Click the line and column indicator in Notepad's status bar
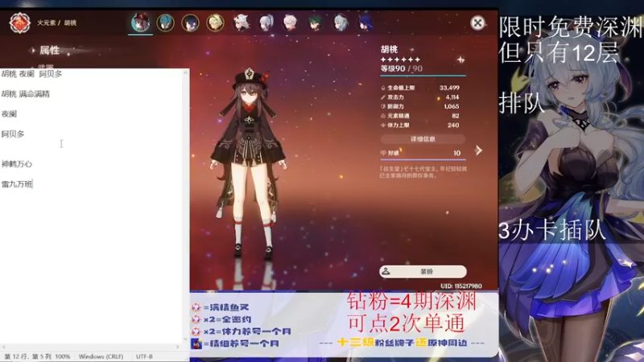Image resolution: width=644 pixels, height=362 pixels. [x=28, y=356]
